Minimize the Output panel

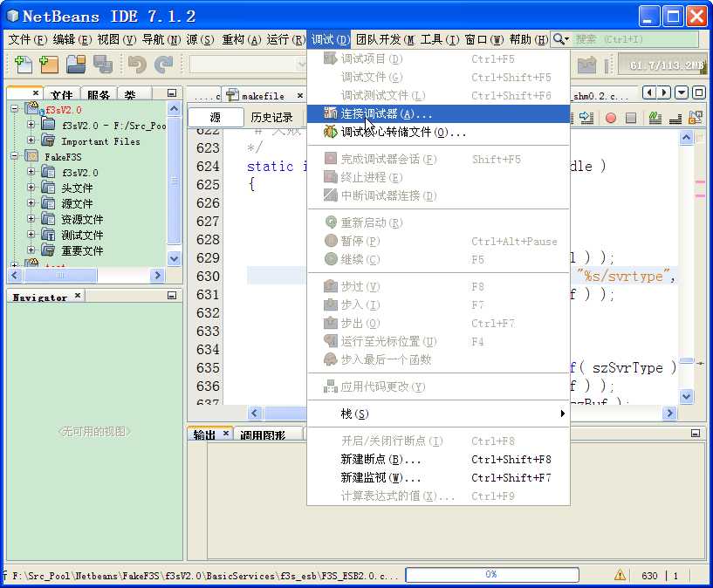pos(696,433)
